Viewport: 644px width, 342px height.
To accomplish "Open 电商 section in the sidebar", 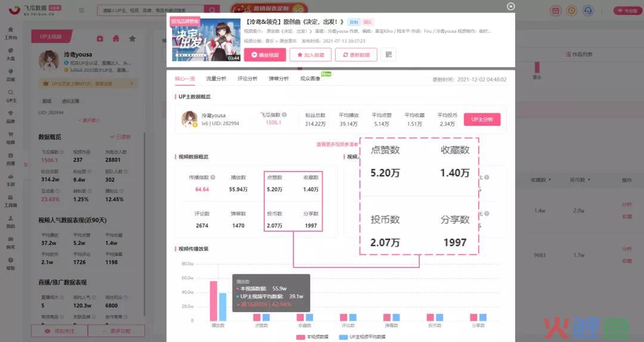I will [x=11, y=138].
